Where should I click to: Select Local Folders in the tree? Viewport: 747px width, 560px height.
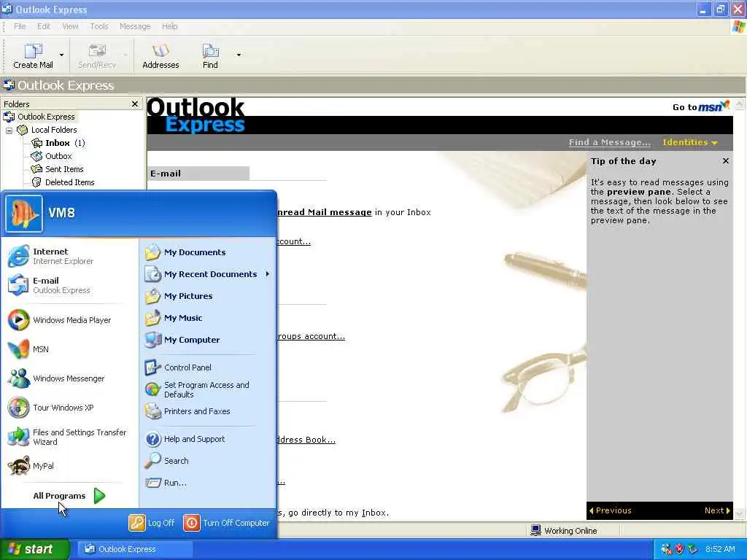coord(54,130)
